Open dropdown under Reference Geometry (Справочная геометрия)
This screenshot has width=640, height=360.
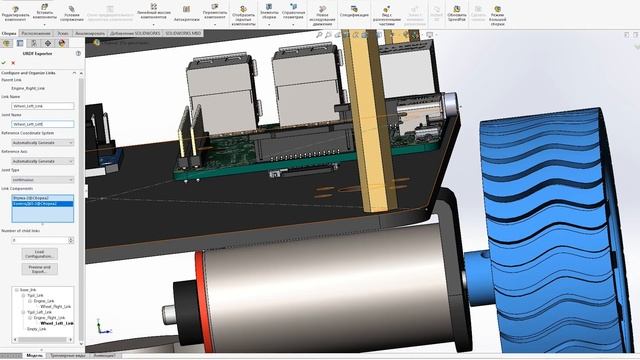pos(293,24)
